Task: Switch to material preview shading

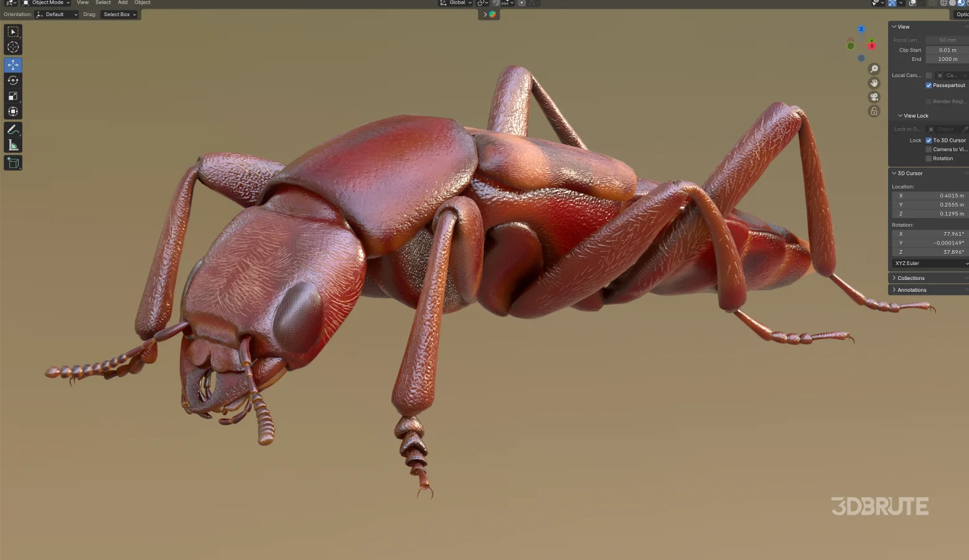Action: click(x=961, y=2)
